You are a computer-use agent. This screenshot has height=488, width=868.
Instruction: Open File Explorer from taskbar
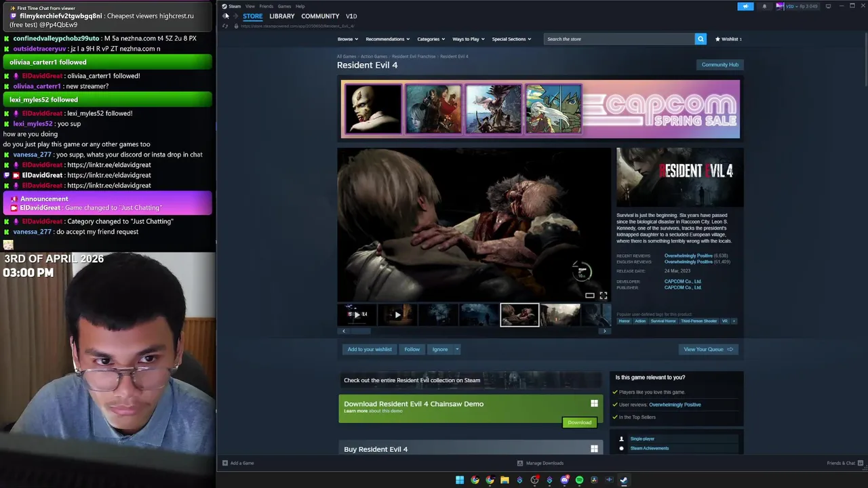505,480
